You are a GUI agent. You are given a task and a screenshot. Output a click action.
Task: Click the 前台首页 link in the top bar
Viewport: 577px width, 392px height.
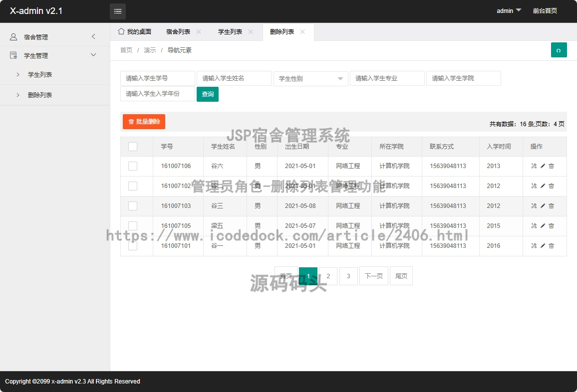tap(545, 10)
